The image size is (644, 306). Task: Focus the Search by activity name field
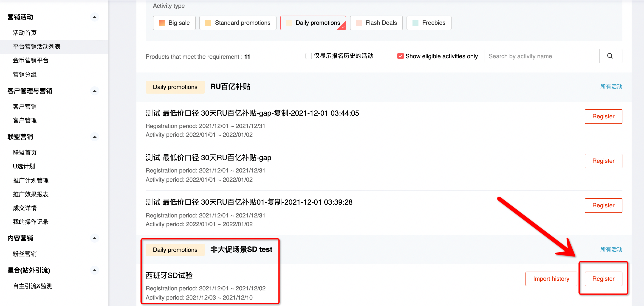point(542,56)
